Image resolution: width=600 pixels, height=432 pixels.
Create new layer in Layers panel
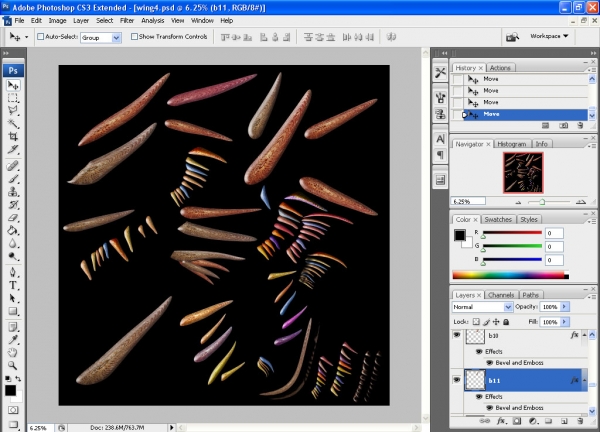pyautogui.click(x=564, y=421)
